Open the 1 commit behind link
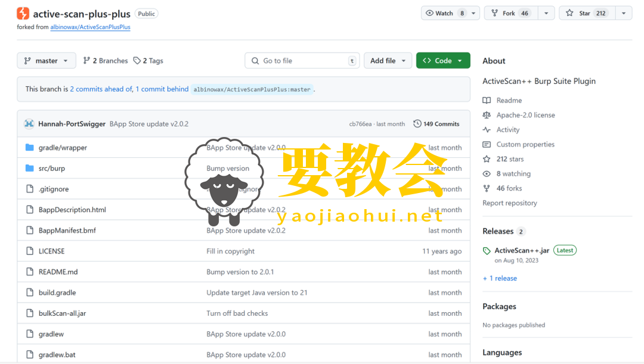The image size is (644, 364). tap(162, 89)
